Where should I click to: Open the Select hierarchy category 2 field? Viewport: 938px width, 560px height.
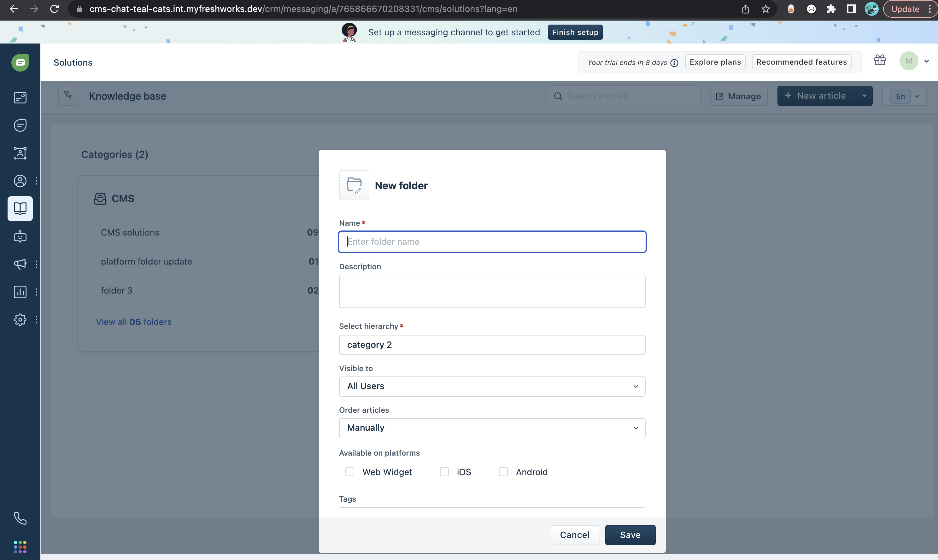click(492, 345)
